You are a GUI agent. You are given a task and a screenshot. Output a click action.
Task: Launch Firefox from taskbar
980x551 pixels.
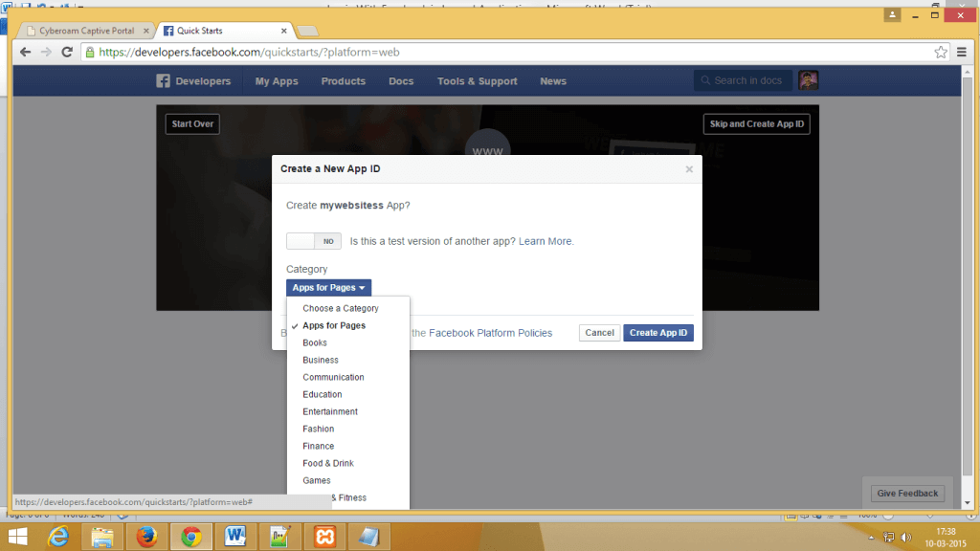146,537
